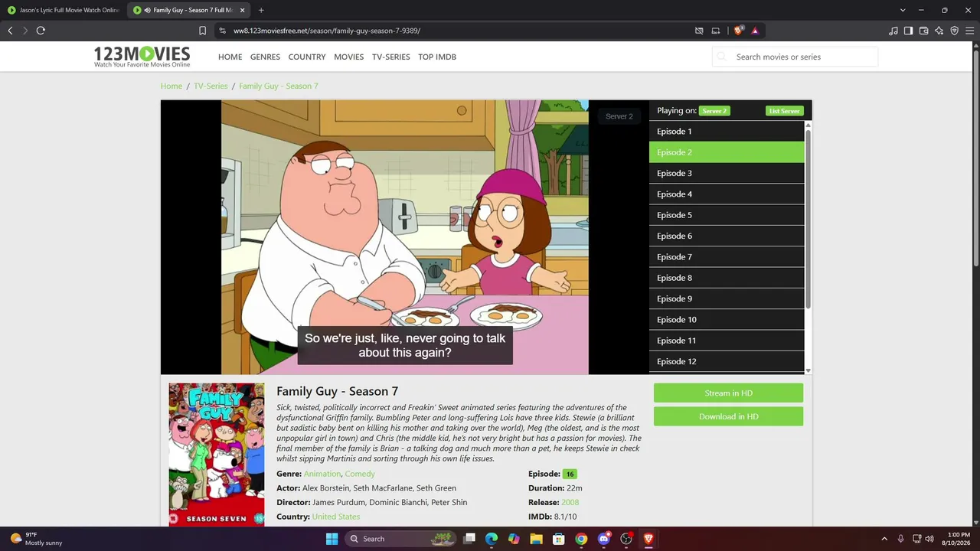Click the browser address bar URL
The width and height of the screenshot is (980, 551).
click(x=327, y=31)
